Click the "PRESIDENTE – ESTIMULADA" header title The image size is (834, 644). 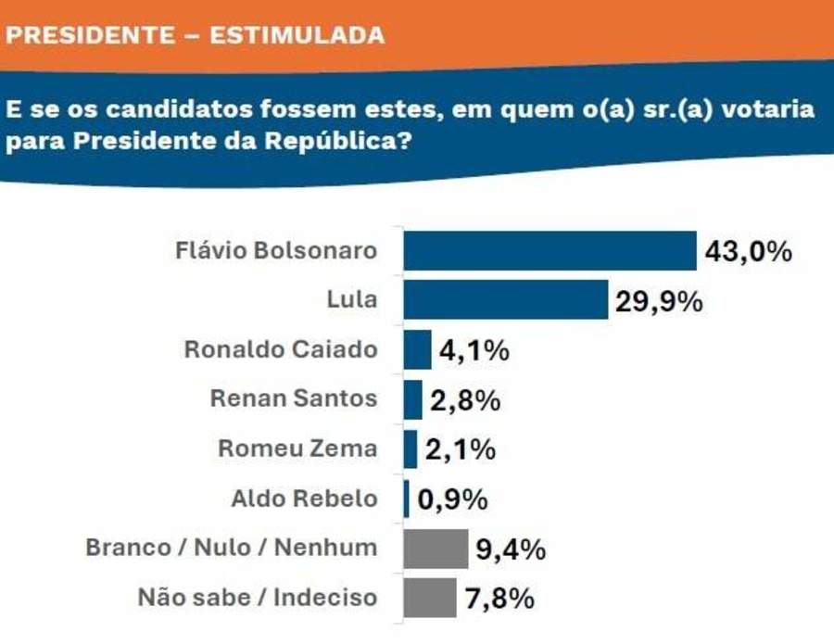[196, 35]
